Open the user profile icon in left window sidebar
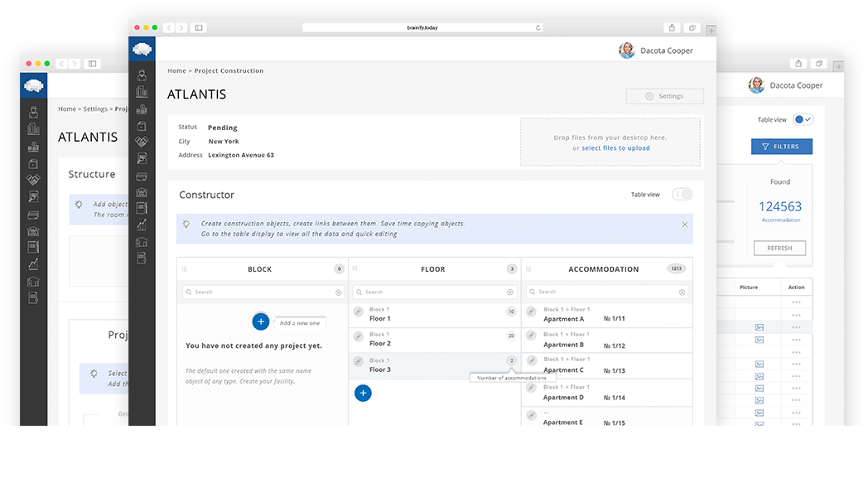 click(x=33, y=112)
